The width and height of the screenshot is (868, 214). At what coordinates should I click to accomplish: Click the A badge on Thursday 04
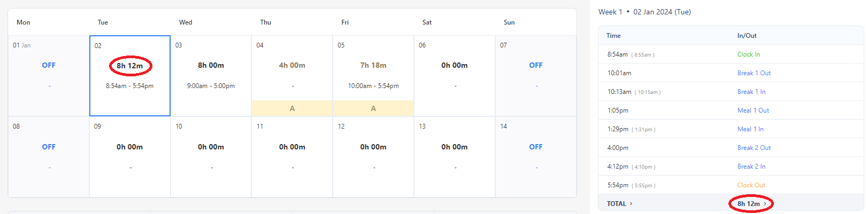pos(292,108)
